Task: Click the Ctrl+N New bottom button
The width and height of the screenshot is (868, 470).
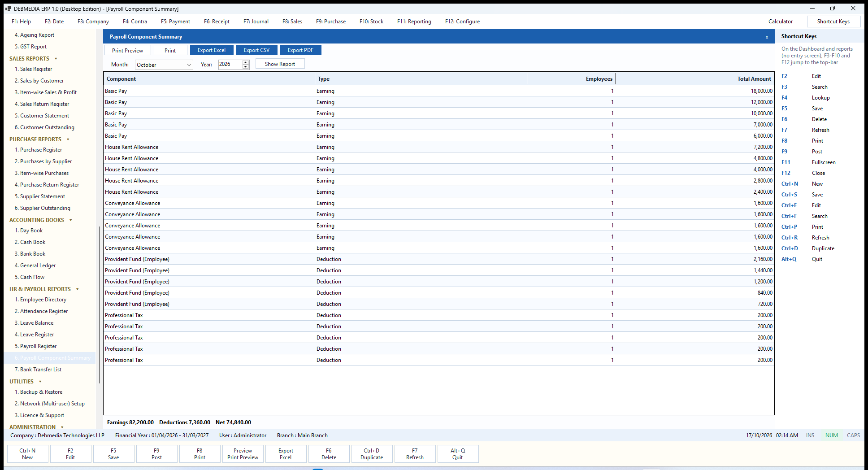Action: (x=27, y=454)
